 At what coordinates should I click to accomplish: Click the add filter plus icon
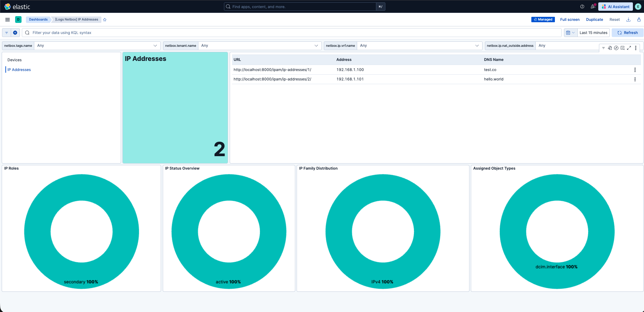15,33
